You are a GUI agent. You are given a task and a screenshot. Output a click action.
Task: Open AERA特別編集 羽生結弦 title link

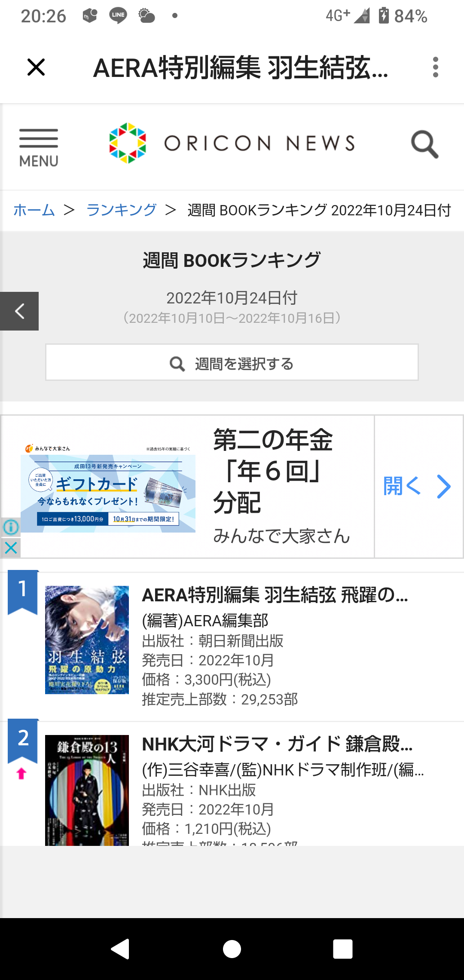275,595
